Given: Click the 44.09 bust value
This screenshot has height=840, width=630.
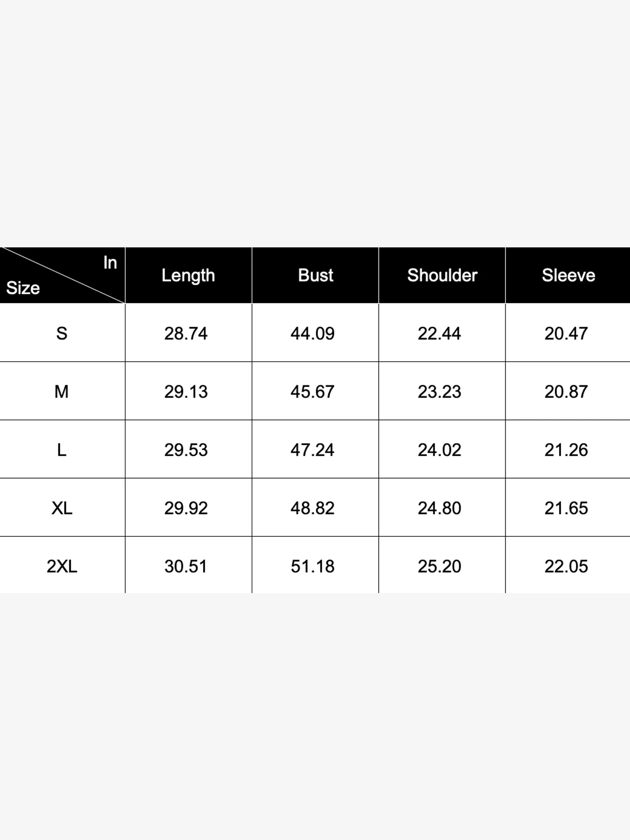Looking at the screenshot, I should tap(312, 333).
